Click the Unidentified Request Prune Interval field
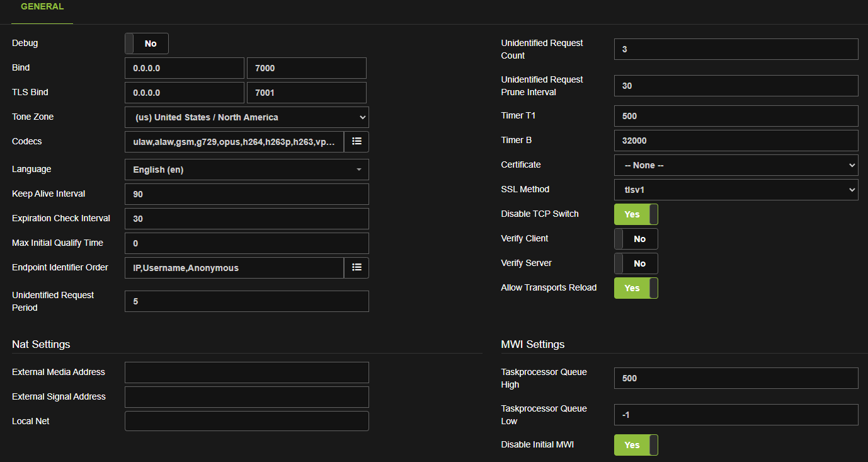This screenshot has width=868, height=462. [x=736, y=86]
